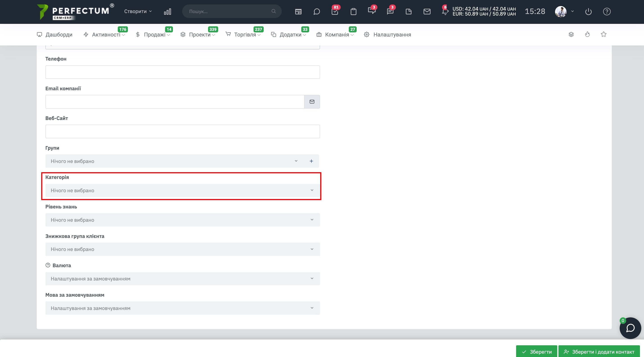Open the statistics bar chart icon
This screenshot has height=357, width=644.
click(168, 11)
